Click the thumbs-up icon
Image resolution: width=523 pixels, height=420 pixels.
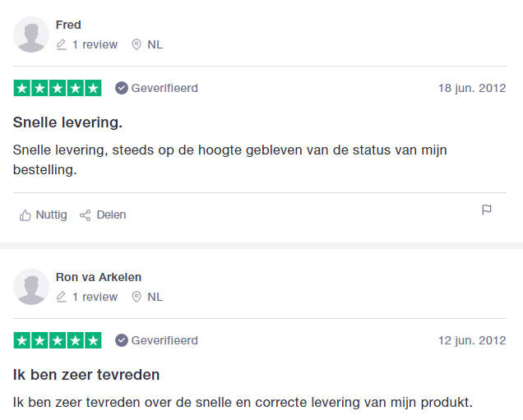(25, 215)
